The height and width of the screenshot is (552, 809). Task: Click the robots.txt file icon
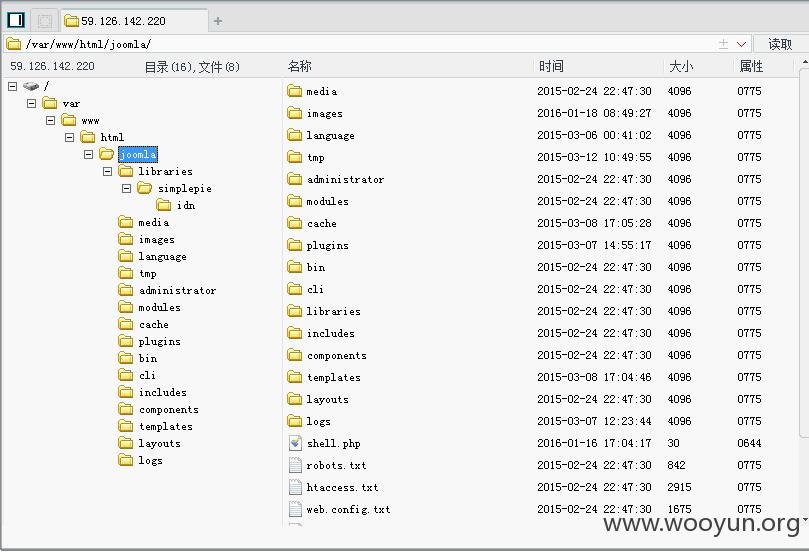(295, 465)
